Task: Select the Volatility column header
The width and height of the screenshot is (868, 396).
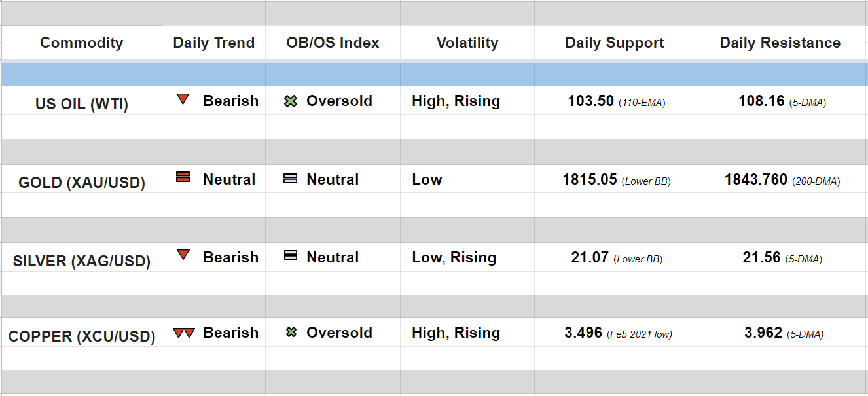Action: 467,43
